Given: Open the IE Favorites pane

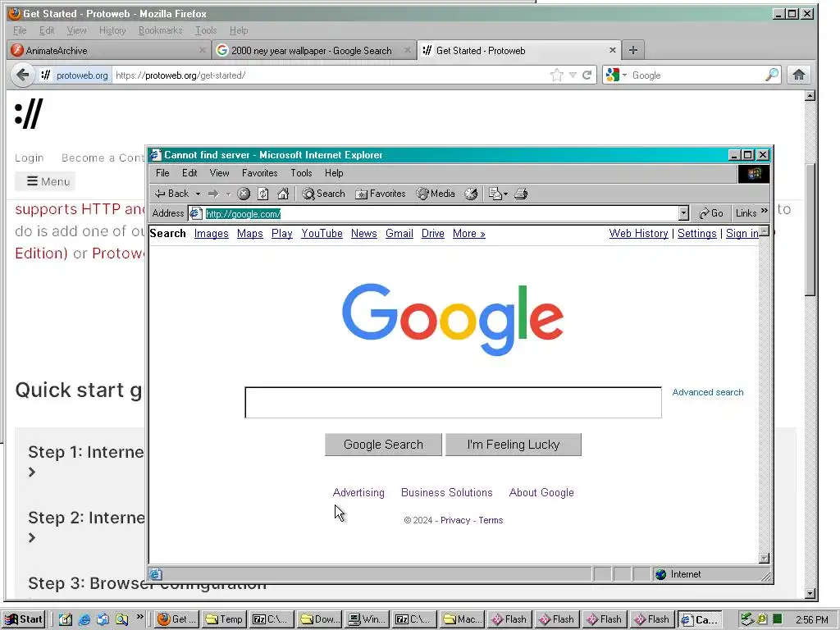Looking at the screenshot, I should 381,194.
